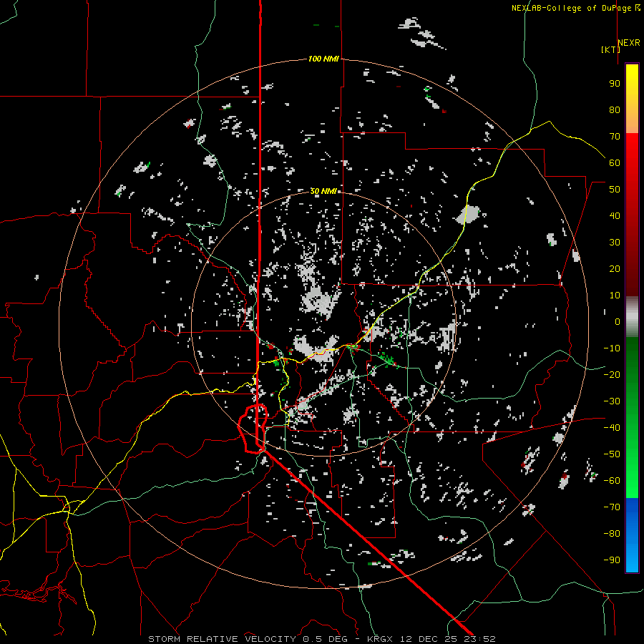This screenshot has width=644, height=644.
Task: Click the 60 value on velocity scale
Action: [x=615, y=163]
